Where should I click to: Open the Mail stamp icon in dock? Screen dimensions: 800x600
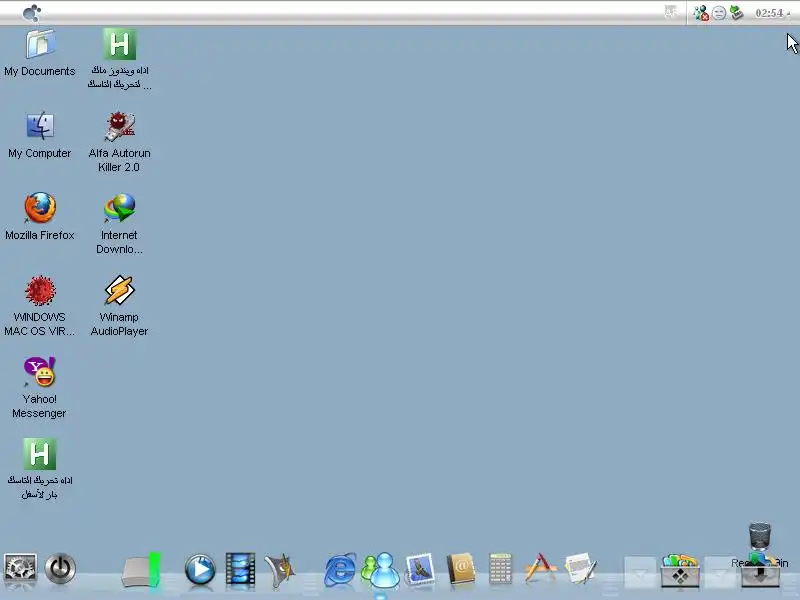click(x=420, y=569)
